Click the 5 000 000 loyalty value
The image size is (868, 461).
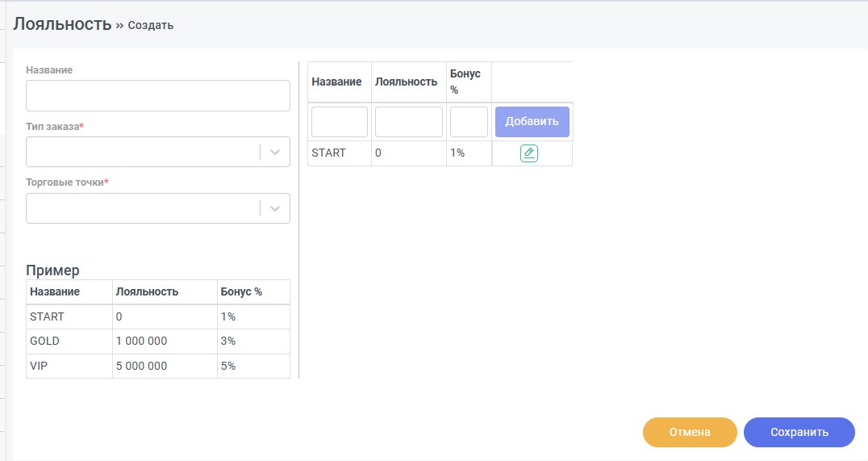[x=141, y=366]
